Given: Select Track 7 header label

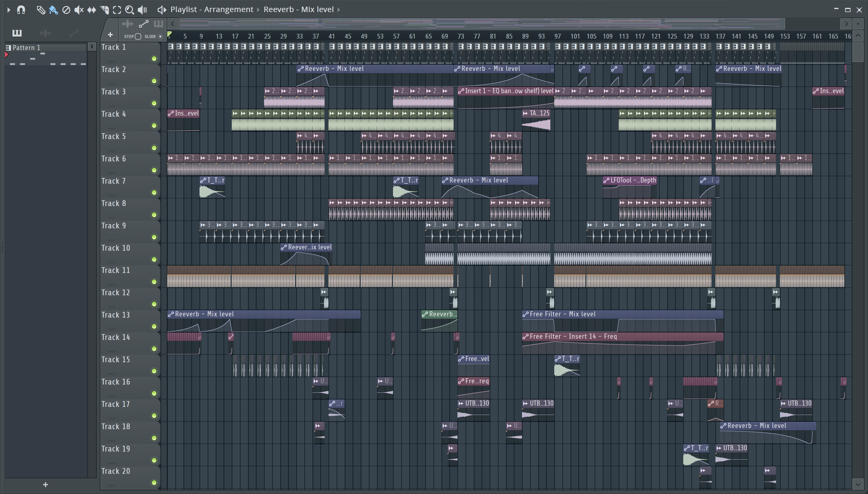Looking at the screenshot, I should click(114, 181).
